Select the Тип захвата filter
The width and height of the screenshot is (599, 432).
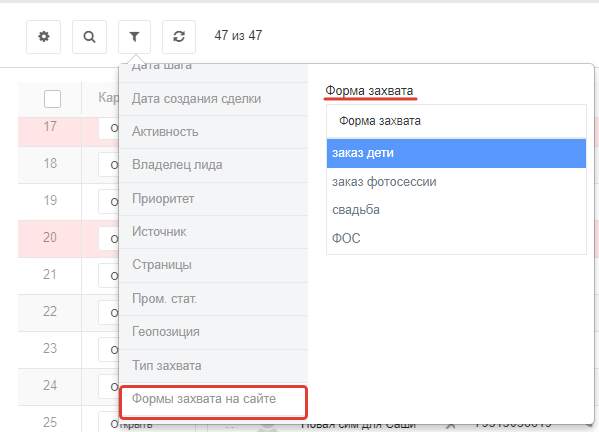214,366
